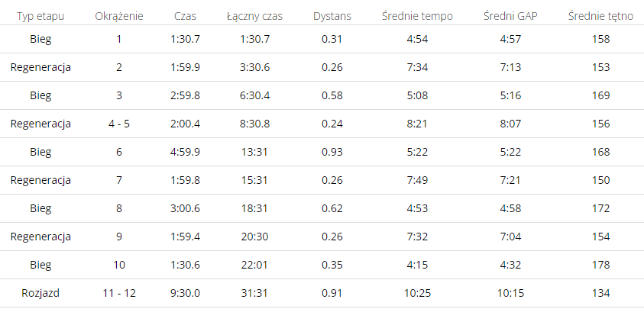Click the Średni GAP column header
Screen dimensions: 644x309
pyautogui.click(x=510, y=17)
